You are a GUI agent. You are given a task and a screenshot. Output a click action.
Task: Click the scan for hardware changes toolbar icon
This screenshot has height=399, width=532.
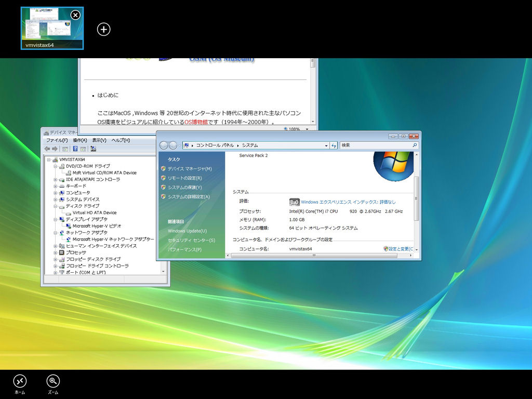coord(94,149)
